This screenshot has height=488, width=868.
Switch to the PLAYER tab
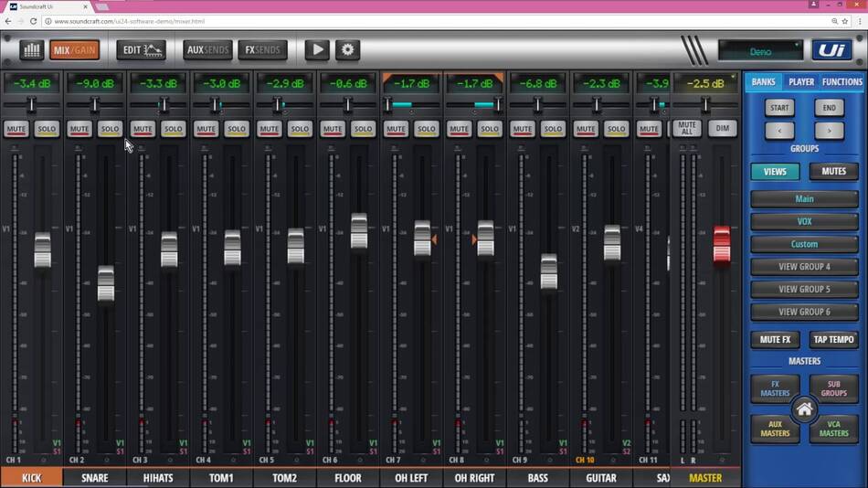[801, 82]
